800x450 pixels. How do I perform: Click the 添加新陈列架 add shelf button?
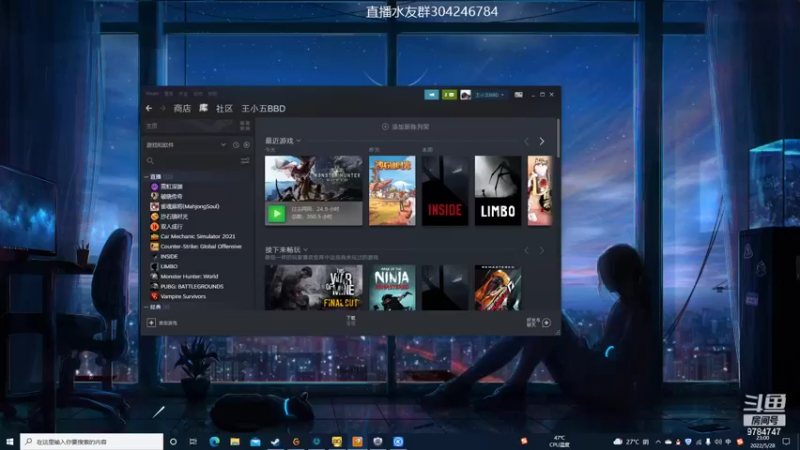pos(406,127)
